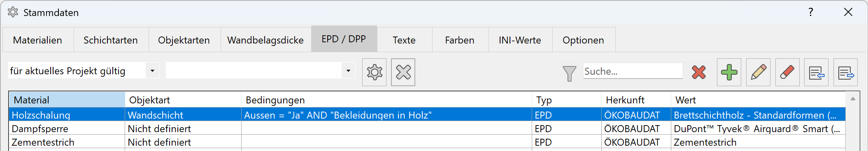The width and height of the screenshot is (868, 151).
Task: Click the export list icon with right arrow
Action: click(x=845, y=72)
